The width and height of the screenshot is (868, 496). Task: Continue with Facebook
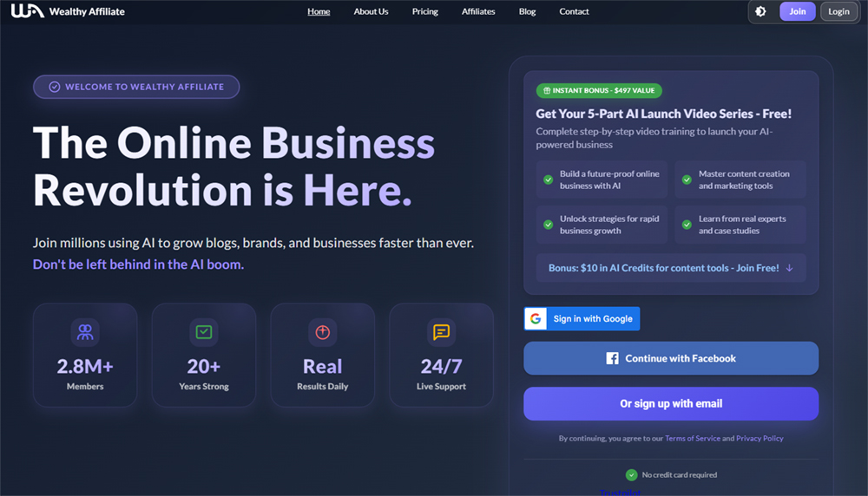point(671,358)
